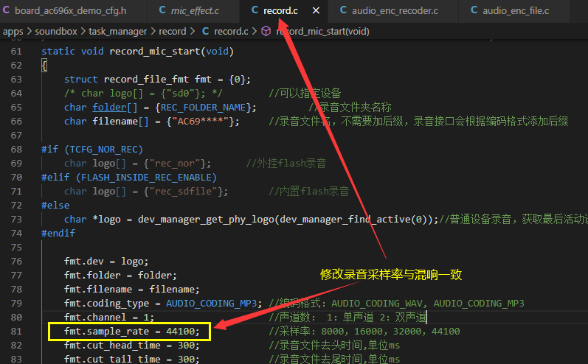The height and width of the screenshot is (364, 588).
Task: Click line number 81 in the gutter
Action: (16, 332)
